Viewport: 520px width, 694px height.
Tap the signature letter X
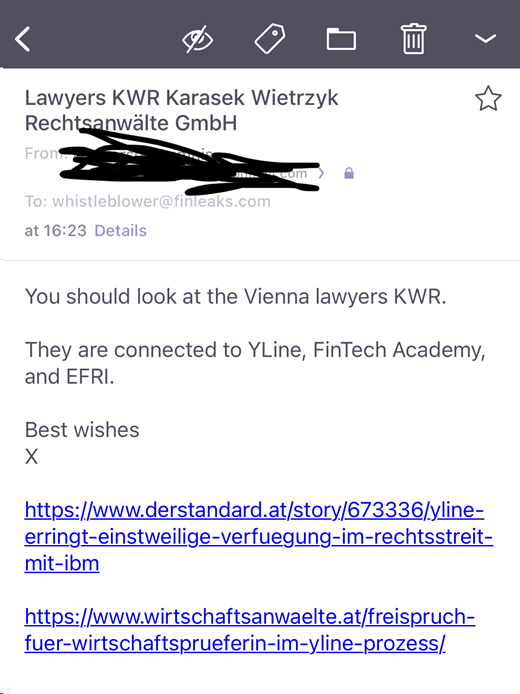(31, 456)
